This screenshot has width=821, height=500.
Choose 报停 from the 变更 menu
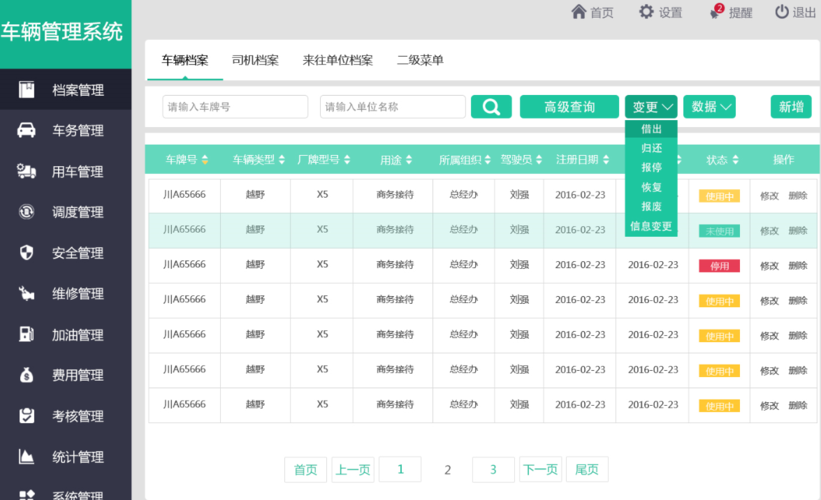(x=651, y=168)
